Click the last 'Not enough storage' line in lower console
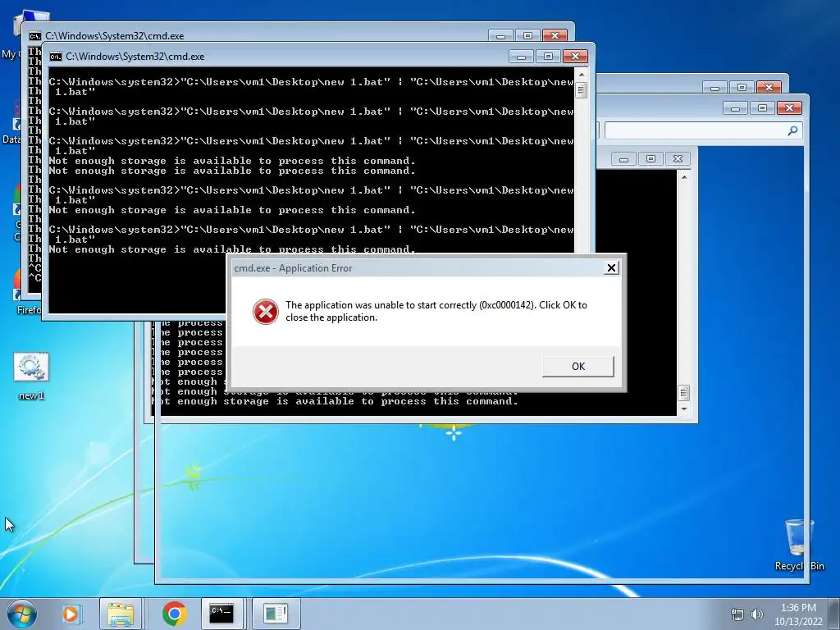Viewport: 840px width, 630px height. tap(336, 401)
